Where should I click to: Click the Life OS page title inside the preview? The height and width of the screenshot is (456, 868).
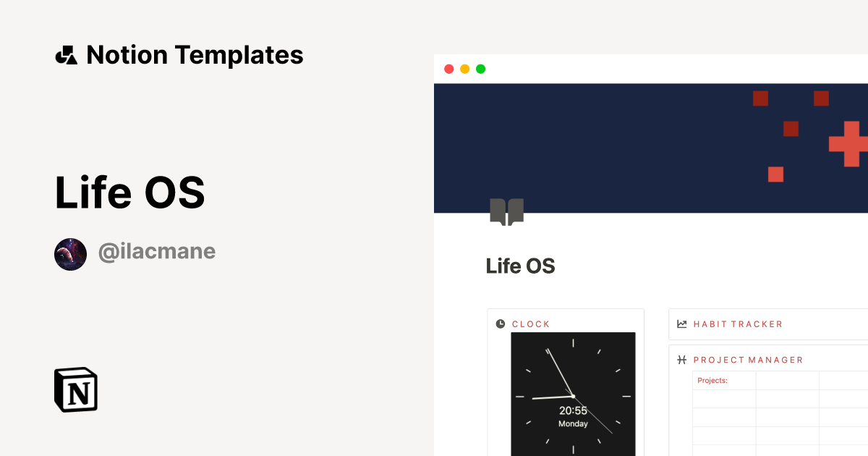click(520, 266)
